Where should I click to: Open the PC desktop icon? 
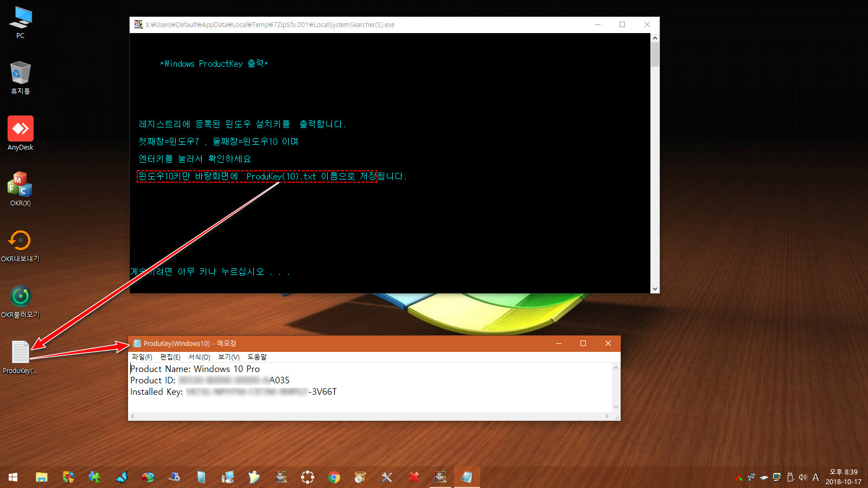[x=20, y=23]
